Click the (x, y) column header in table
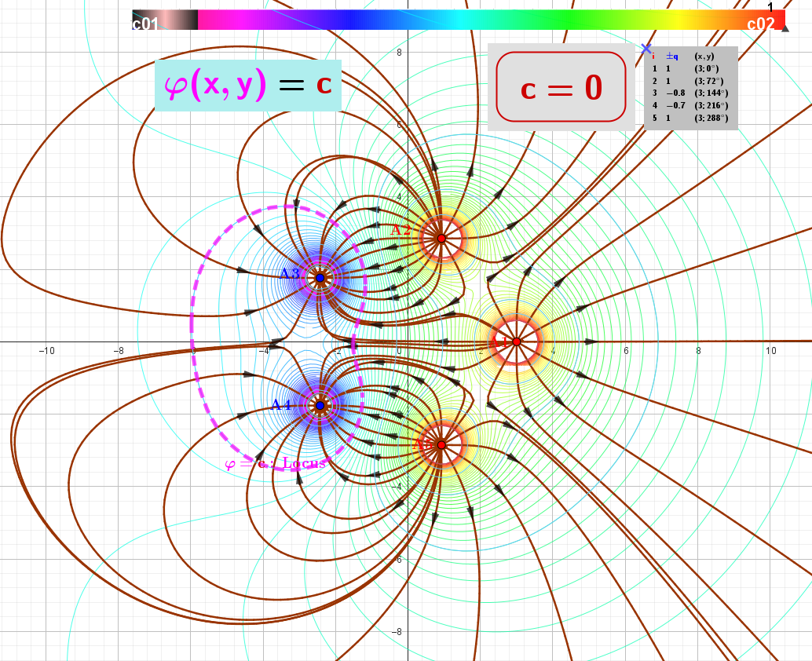This screenshot has height=661, width=812. (x=704, y=57)
